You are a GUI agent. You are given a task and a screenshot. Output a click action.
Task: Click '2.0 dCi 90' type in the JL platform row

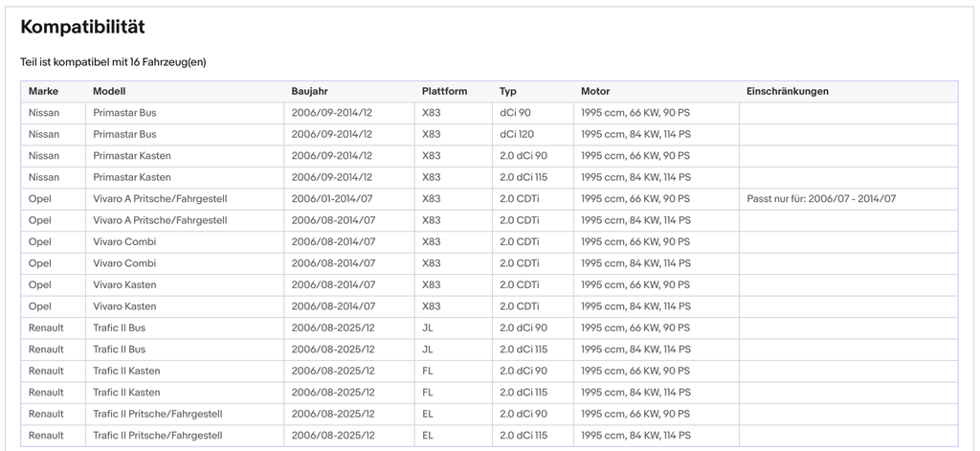523,327
